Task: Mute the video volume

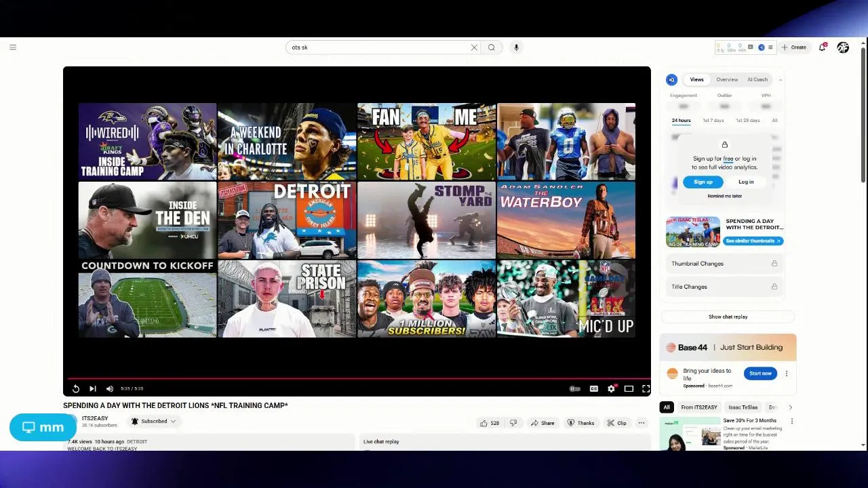Action: [x=110, y=388]
